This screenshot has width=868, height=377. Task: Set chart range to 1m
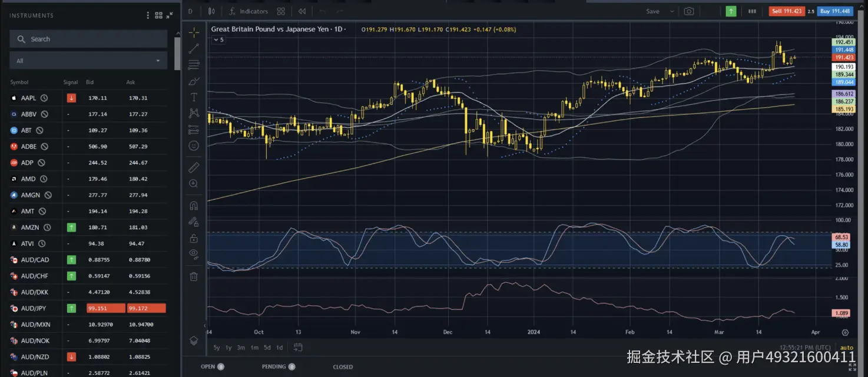[254, 348]
